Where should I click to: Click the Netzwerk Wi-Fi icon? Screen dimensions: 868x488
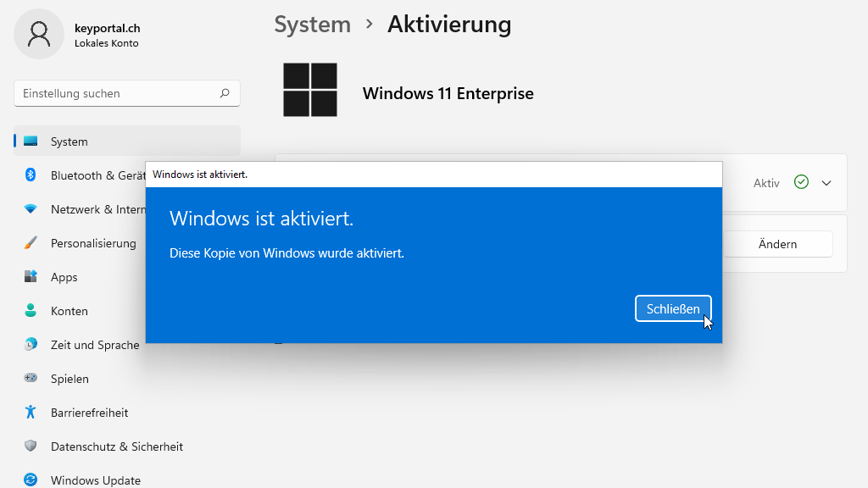pyautogui.click(x=31, y=209)
